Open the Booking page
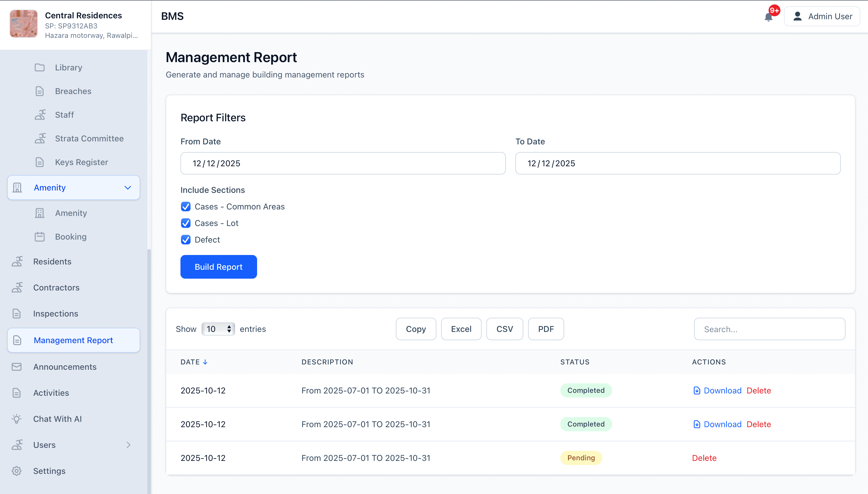This screenshot has width=868, height=494. click(71, 237)
